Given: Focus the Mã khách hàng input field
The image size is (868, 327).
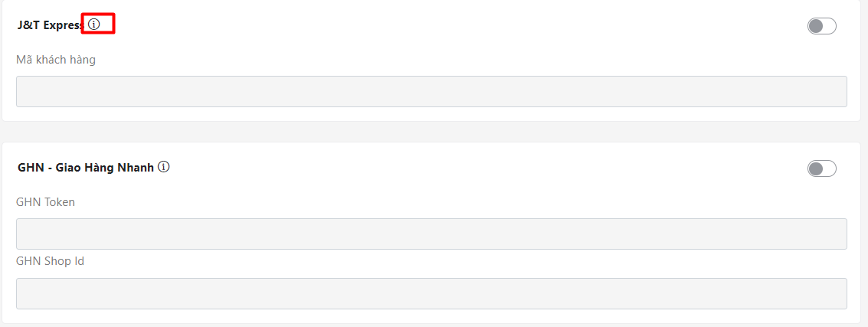Looking at the screenshot, I should [x=431, y=91].
